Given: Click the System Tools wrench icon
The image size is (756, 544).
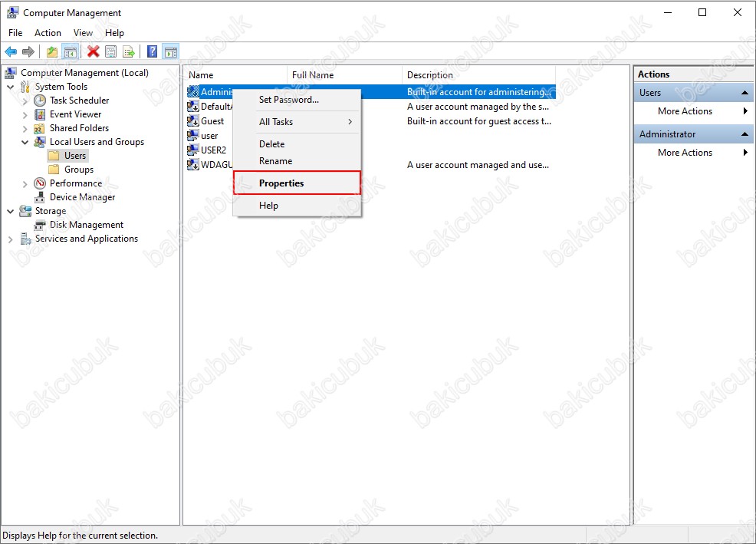Looking at the screenshot, I should coord(25,87).
